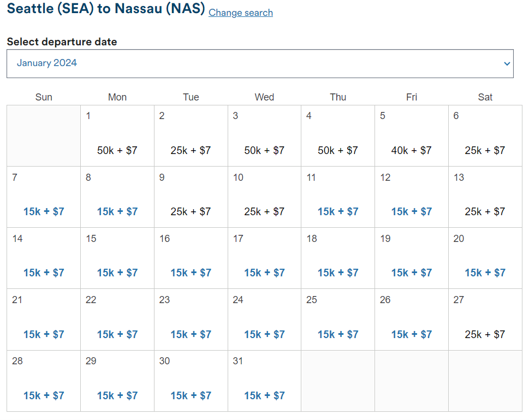
Task: Click the chevron arrow on the departure date selector
Action: pyautogui.click(x=507, y=63)
